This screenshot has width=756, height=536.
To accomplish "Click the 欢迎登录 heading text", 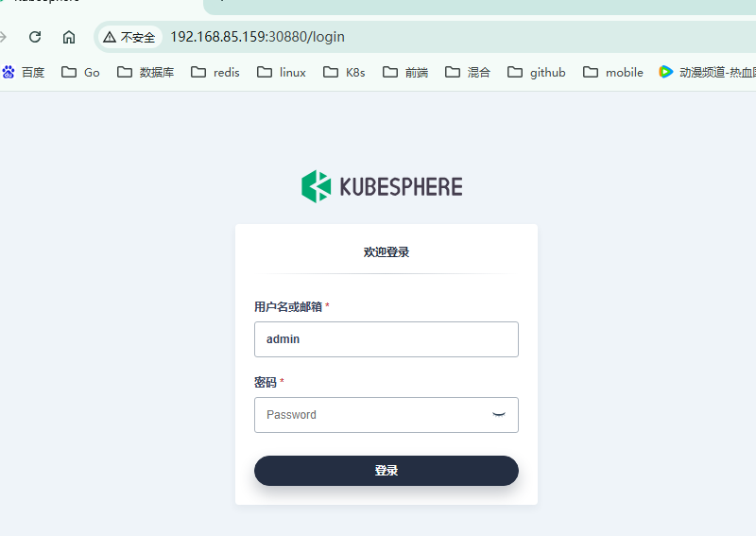I will tap(387, 251).
